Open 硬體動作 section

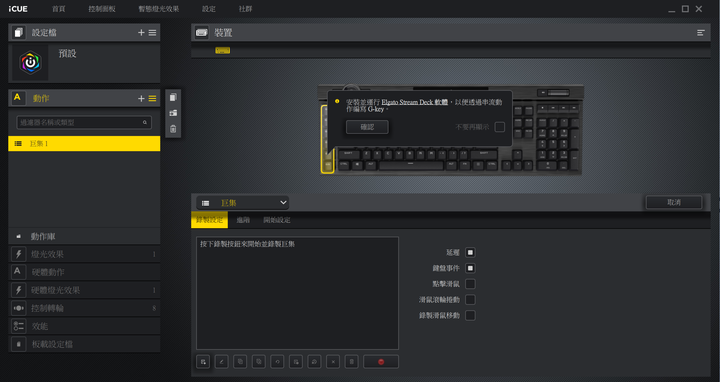tap(84, 272)
